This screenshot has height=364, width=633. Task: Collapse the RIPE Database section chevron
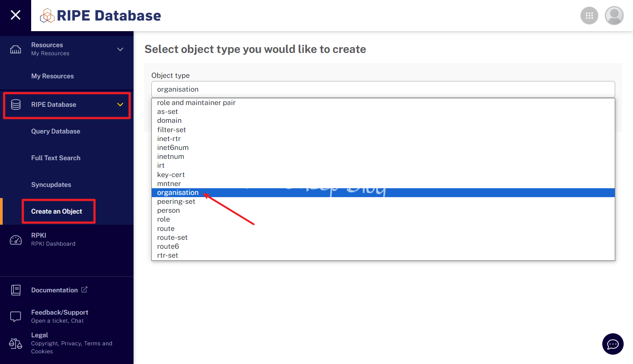tap(120, 105)
